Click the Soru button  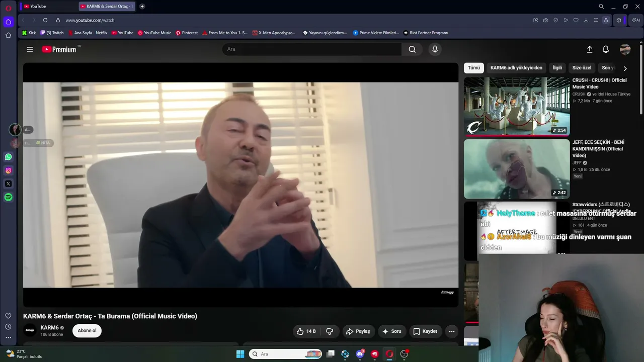click(392, 331)
